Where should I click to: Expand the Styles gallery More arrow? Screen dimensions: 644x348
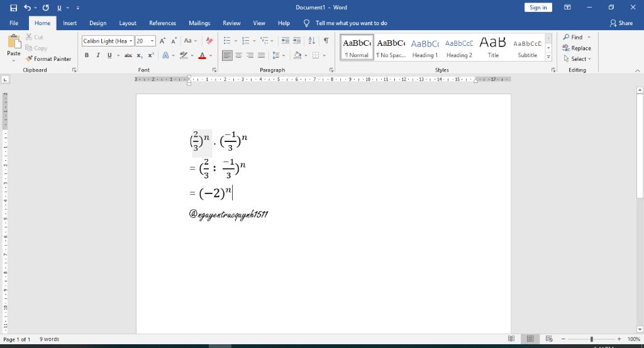click(x=548, y=57)
